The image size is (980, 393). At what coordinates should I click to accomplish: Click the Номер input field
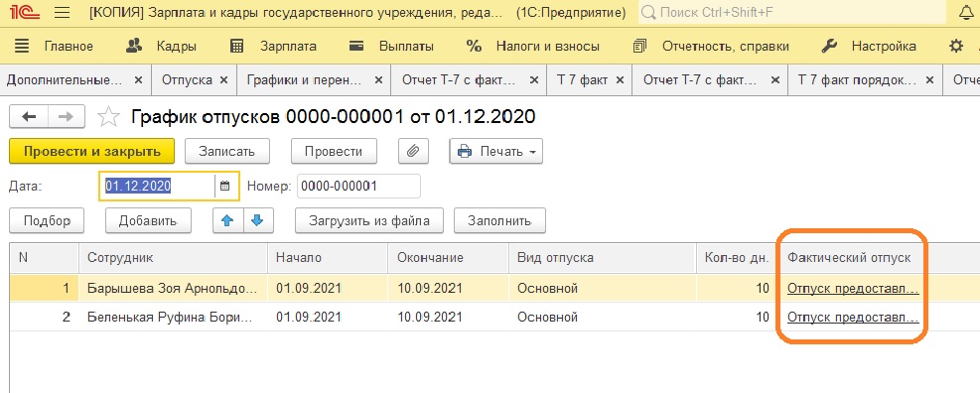[358, 186]
